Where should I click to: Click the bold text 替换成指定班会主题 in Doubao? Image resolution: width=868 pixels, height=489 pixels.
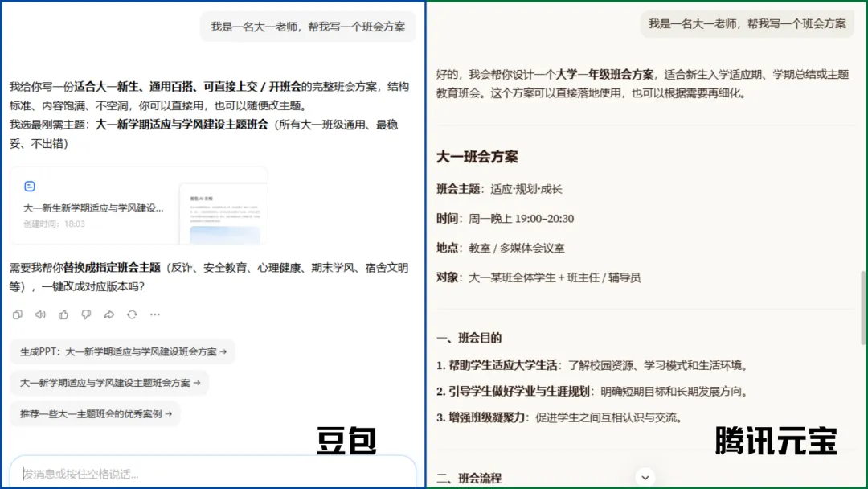112,268
